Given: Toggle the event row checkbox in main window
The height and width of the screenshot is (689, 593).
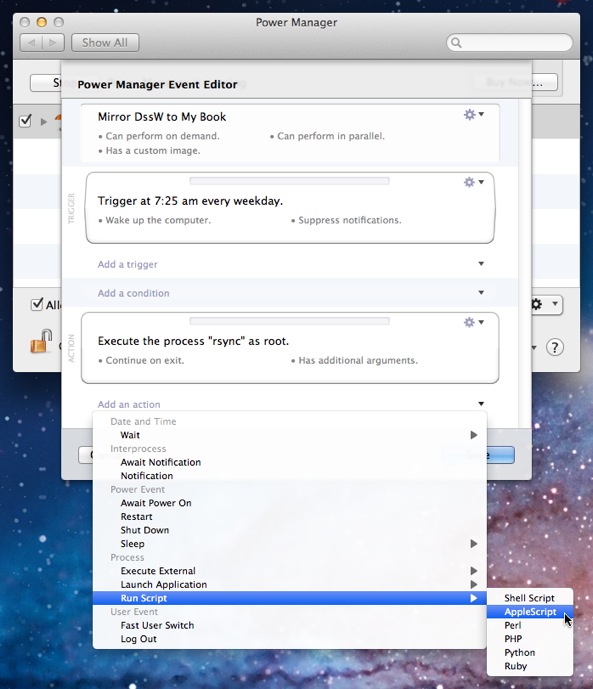Looking at the screenshot, I should click(x=25, y=120).
